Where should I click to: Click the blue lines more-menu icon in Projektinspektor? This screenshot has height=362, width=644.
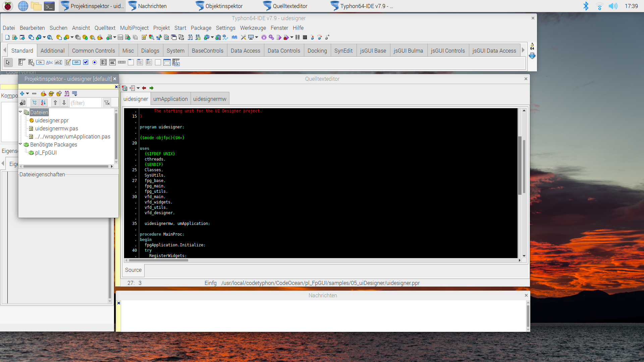pos(75,94)
